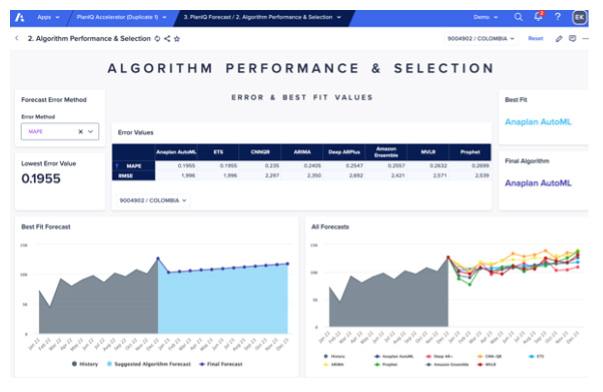Toggle ARIMA legend item in All Forecasts

coord(334,364)
